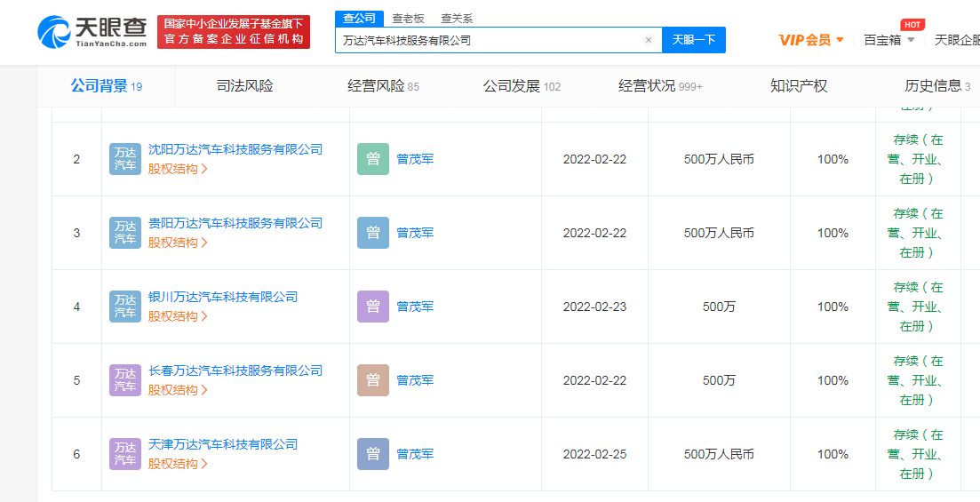Click the 天眼一下 search button
The height and width of the screenshot is (502, 980).
(693, 40)
